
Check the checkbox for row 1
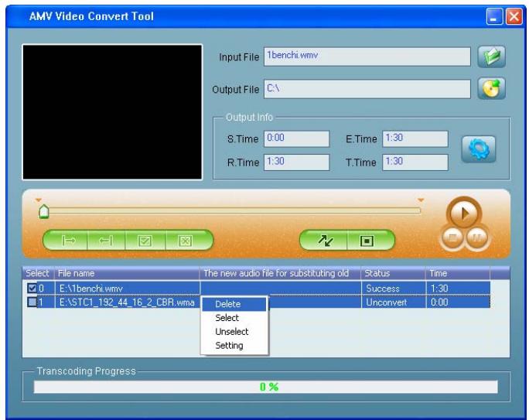coord(32,302)
